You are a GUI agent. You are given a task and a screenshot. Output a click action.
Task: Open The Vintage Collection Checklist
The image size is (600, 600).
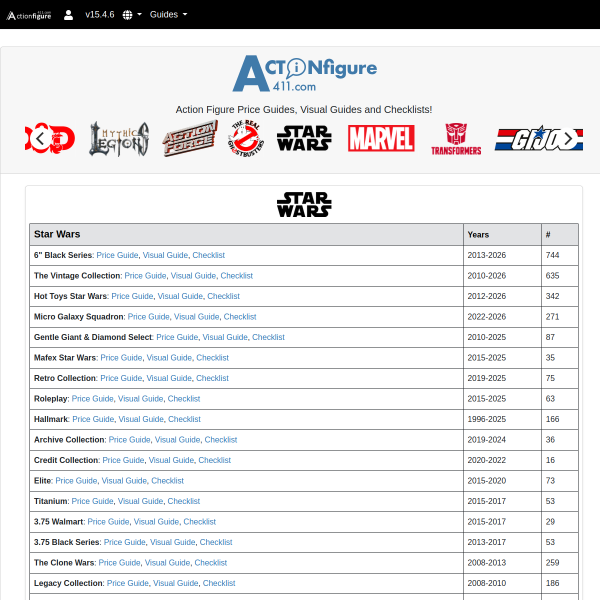[236, 276]
